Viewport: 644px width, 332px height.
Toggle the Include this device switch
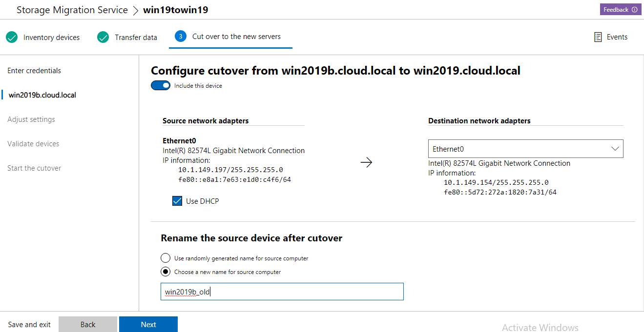click(x=161, y=86)
